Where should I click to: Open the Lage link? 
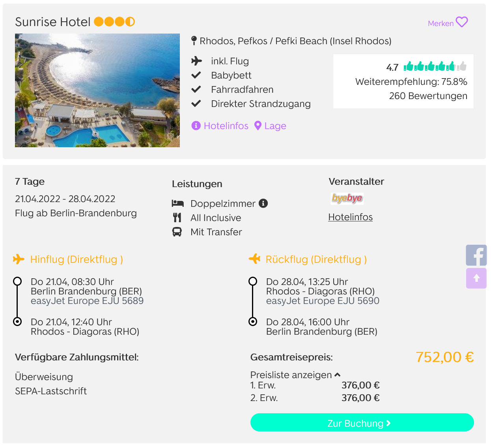[275, 126]
